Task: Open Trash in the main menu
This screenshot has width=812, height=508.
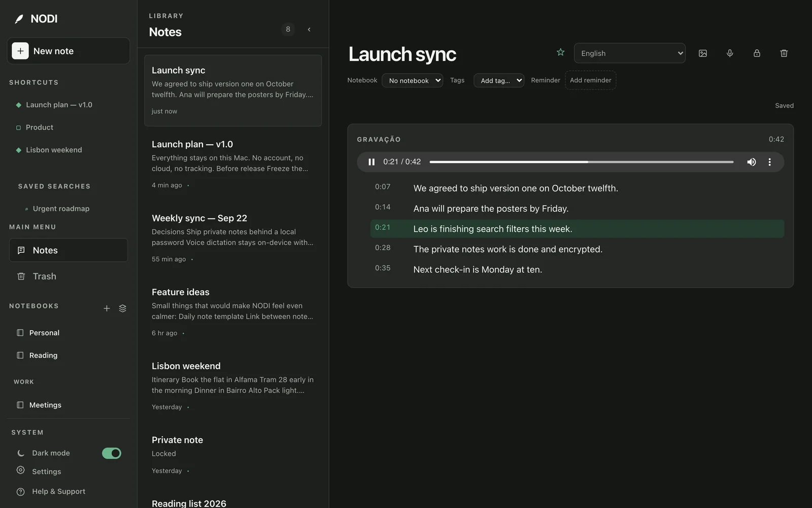Action: (x=69, y=276)
